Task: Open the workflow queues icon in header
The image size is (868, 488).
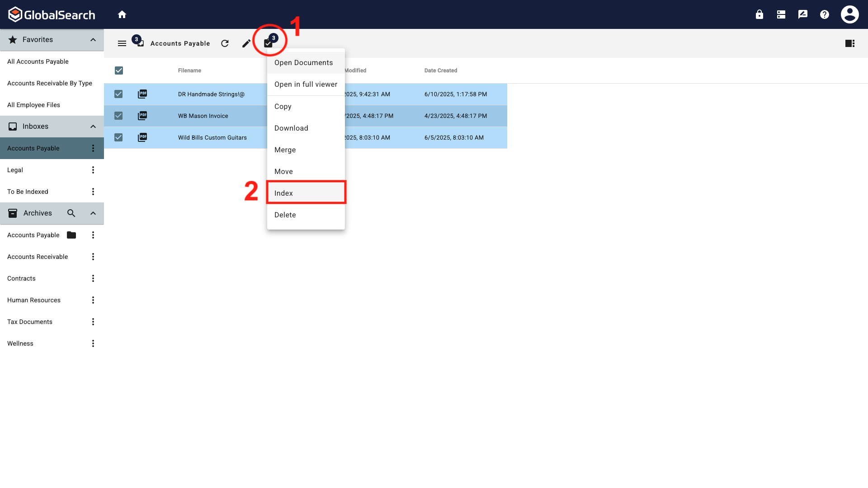Action: tap(781, 14)
